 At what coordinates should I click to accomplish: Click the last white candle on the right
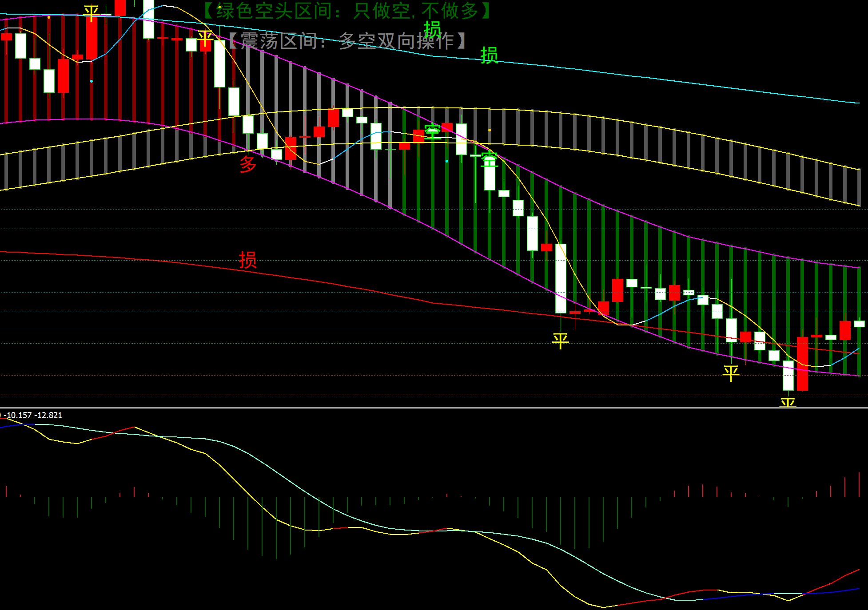coord(859,324)
